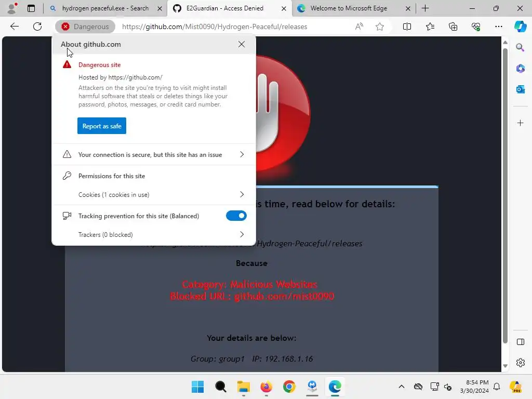
Task: Close the E2Guardian Access Denied tab
Action: pos(284,8)
